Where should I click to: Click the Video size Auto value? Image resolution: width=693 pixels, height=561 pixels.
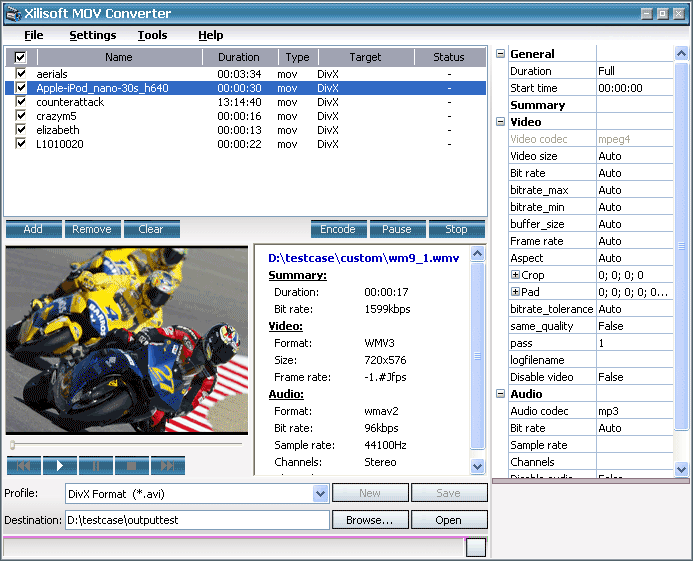(x=635, y=156)
